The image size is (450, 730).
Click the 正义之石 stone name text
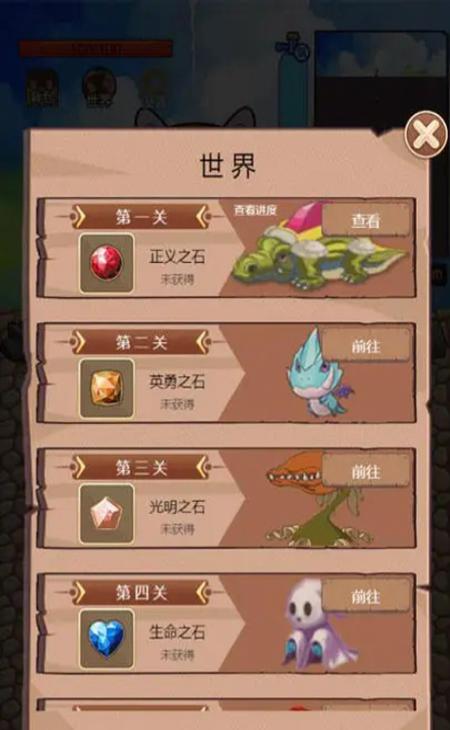[177, 256]
